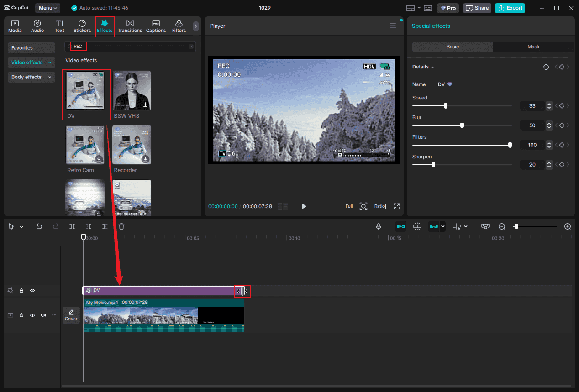The width and height of the screenshot is (579, 392).
Task: Click the Undo icon in the timeline toolbar
Action: click(39, 226)
